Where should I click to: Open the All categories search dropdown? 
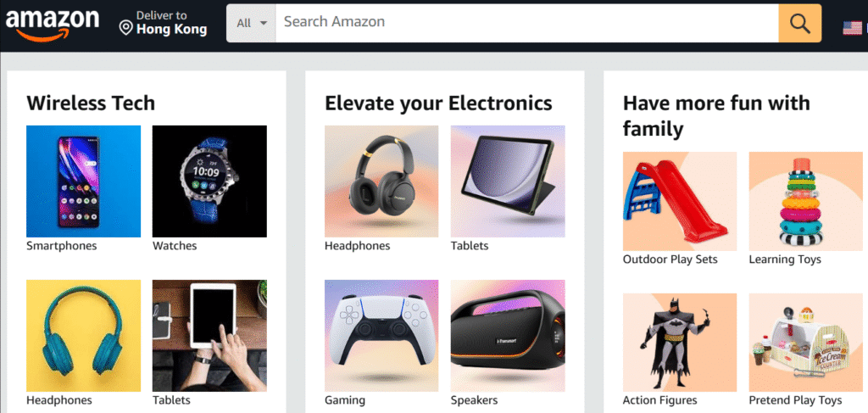click(x=251, y=23)
